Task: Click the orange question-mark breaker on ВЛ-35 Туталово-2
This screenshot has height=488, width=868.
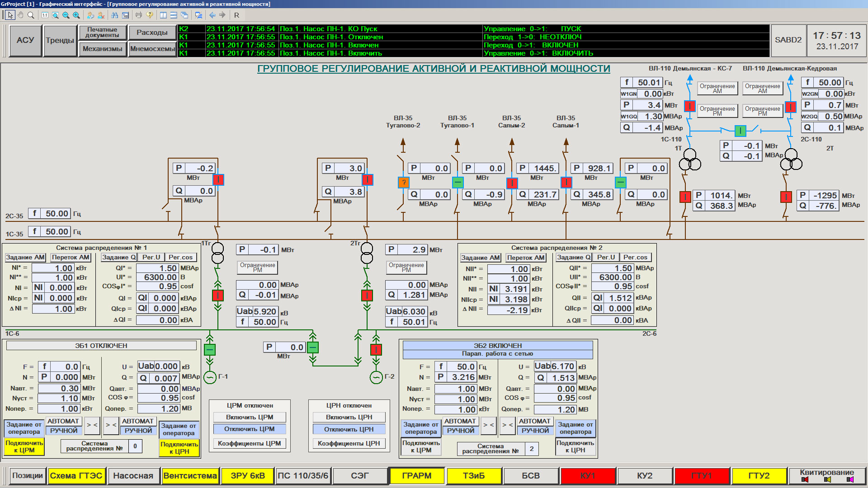Action: tap(403, 183)
